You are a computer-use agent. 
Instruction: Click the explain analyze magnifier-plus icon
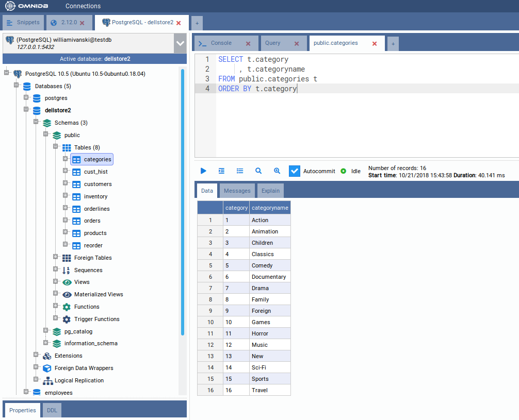277,171
